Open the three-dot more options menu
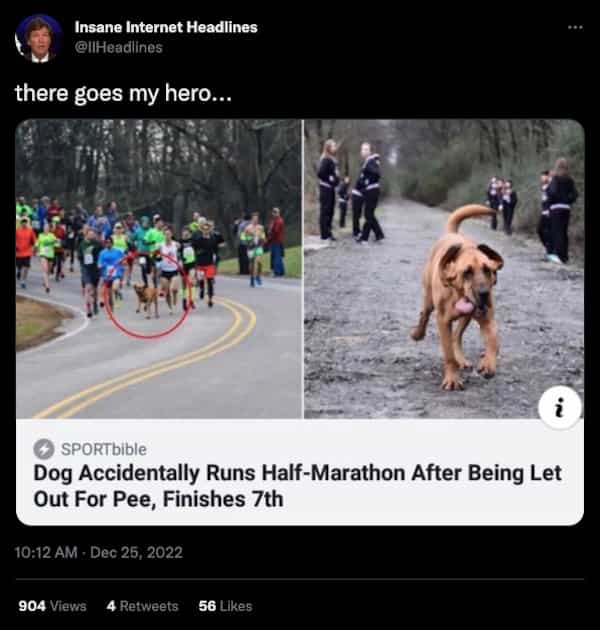The height and width of the screenshot is (630, 600). [575, 27]
